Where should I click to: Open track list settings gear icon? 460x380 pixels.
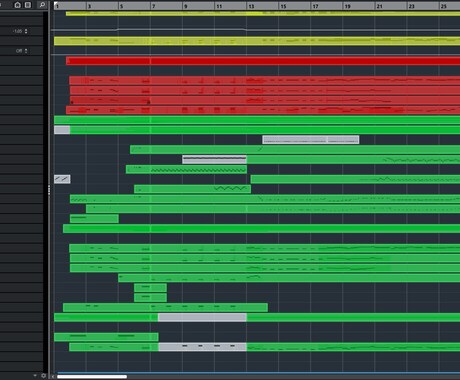tap(43, 376)
